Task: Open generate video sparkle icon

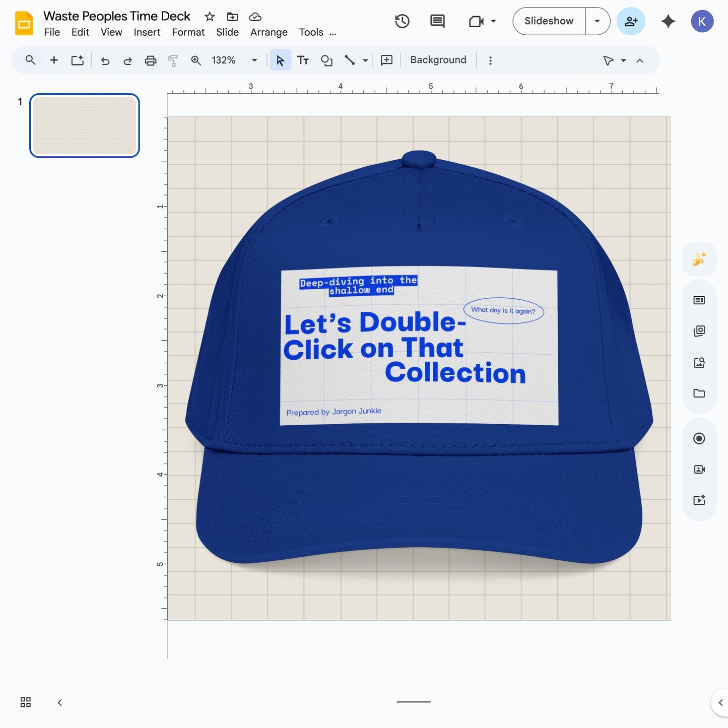Action: (699, 500)
